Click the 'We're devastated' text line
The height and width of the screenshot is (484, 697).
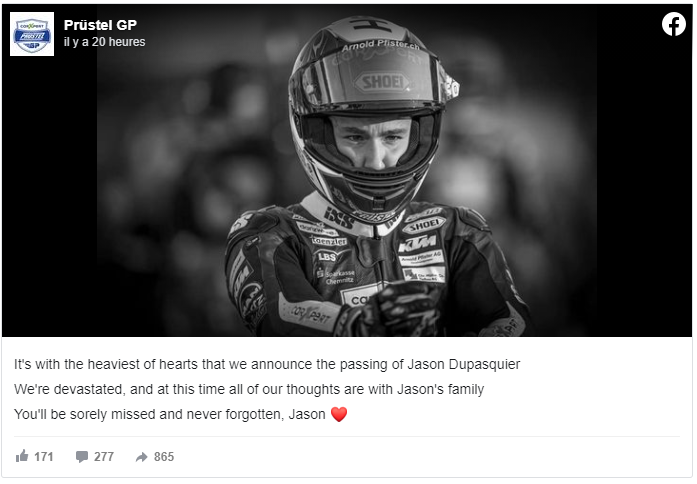click(x=249, y=389)
